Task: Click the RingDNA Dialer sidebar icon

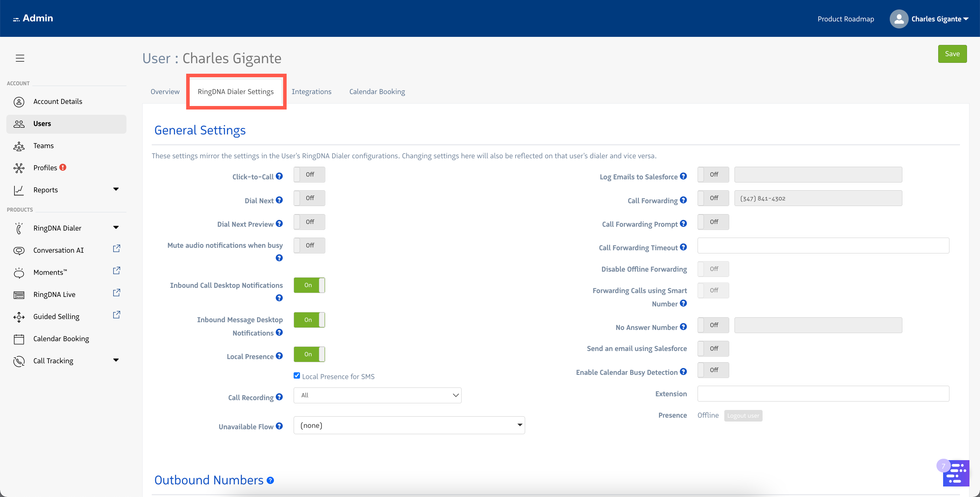Action: pyautogui.click(x=19, y=228)
